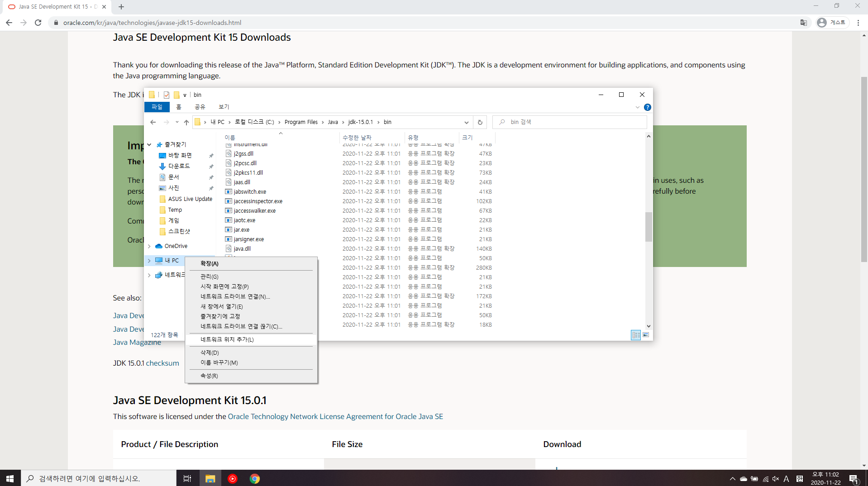Click Explorer back navigation arrow

pyautogui.click(x=153, y=122)
